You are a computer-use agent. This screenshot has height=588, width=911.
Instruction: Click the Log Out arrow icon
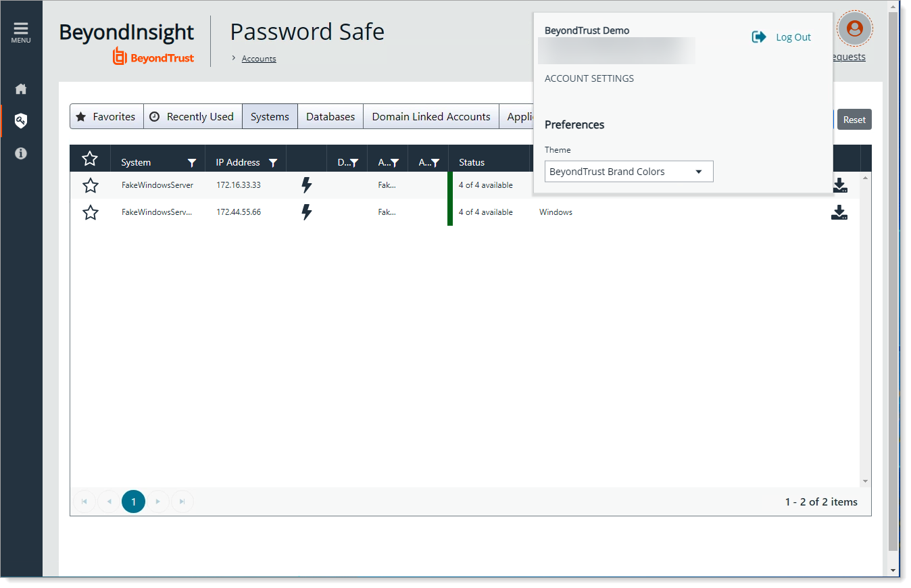(759, 37)
